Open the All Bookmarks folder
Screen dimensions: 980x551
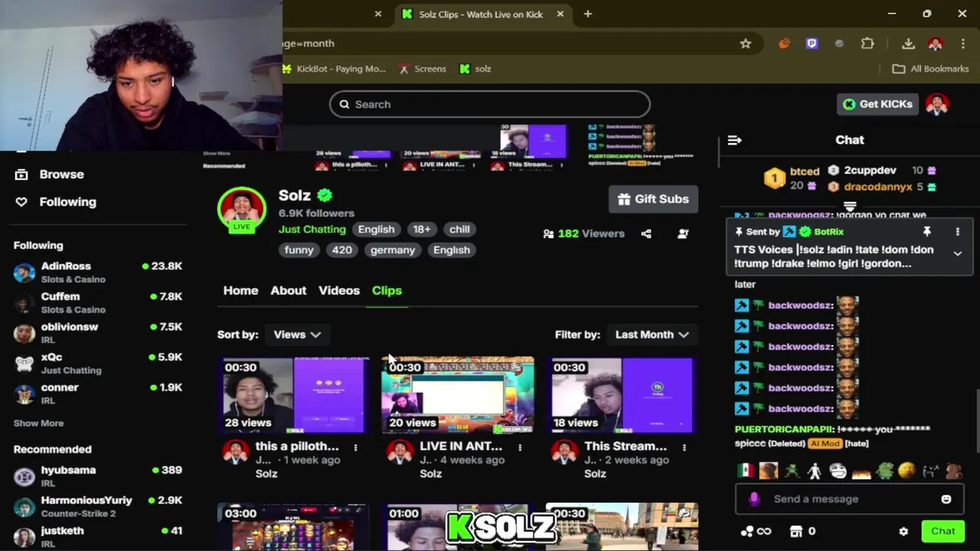(x=931, y=69)
